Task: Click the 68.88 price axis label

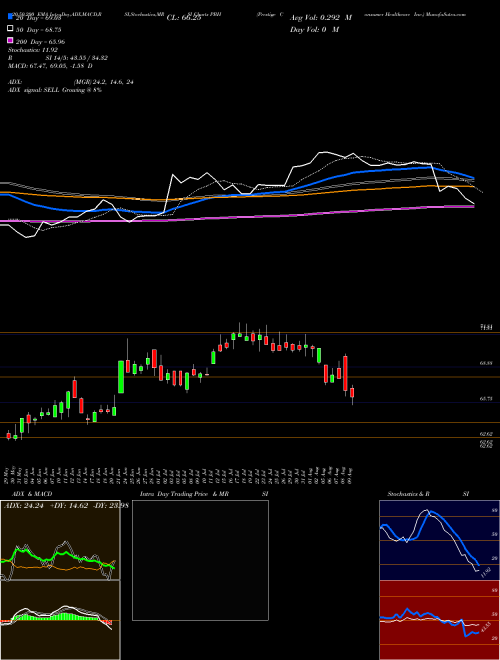Action: [x=485, y=362]
